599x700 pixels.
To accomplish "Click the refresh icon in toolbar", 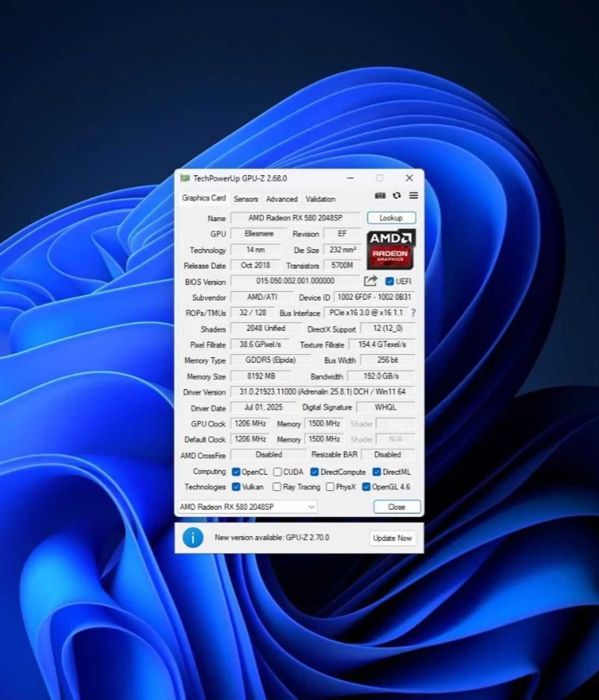I will [397, 196].
